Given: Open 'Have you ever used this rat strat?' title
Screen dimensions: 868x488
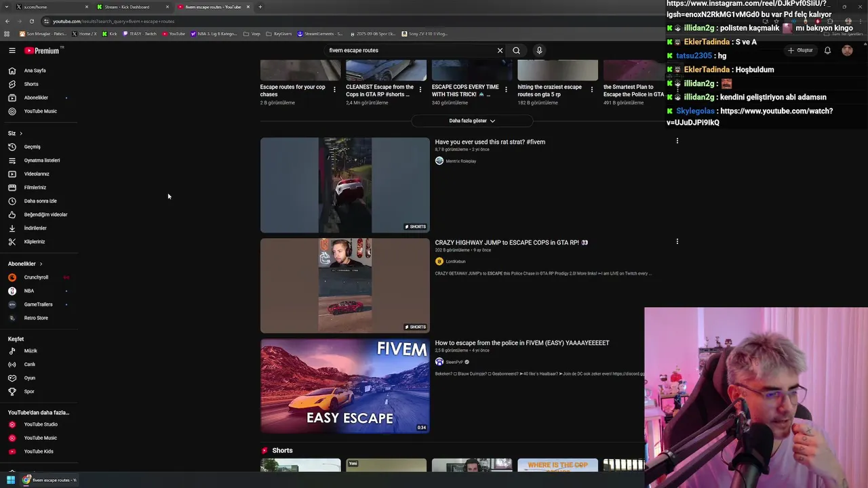Looking at the screenshot, I should coord(490,142).
